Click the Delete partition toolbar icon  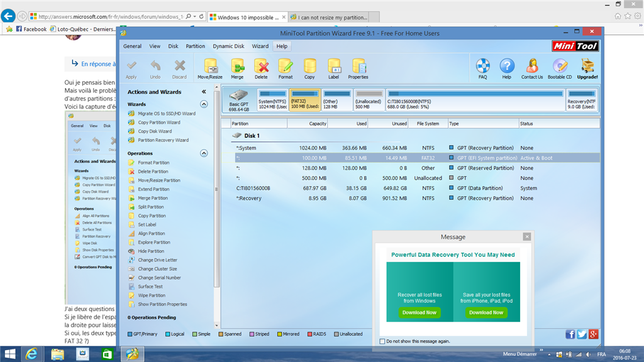coord(261,69)
